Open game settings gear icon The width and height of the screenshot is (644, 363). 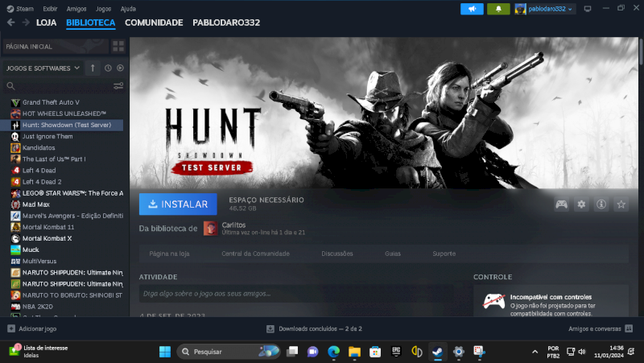click(x=581, y=204)
